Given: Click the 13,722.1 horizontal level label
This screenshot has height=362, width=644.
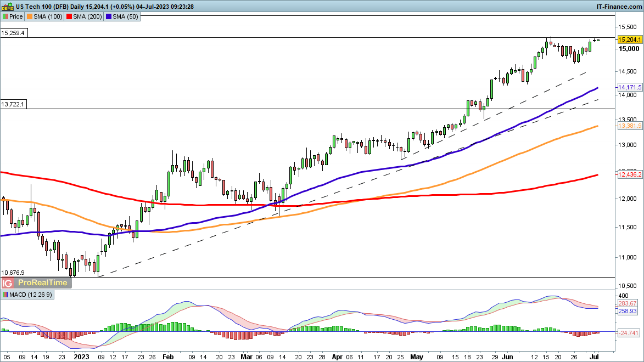Looking at the screenshot, I should pos(13,104).
